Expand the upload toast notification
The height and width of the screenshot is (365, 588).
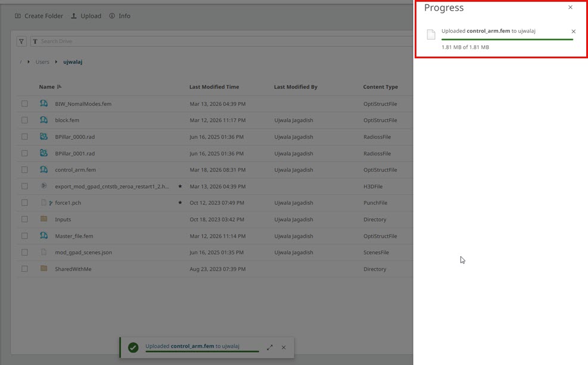coord(270,347)
